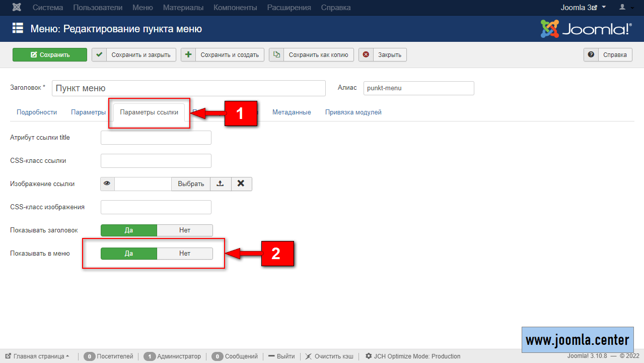644x363 pixels.
Task: Click the eye preview icon for link image
Action: [107, 184]
